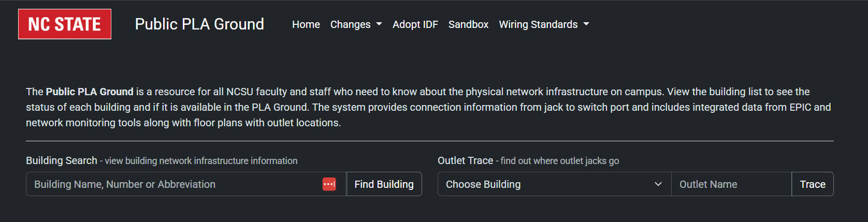The image size is (868, 222).
Task: Select Adopt IDF in the navigation bar
Action: (415, 24)
